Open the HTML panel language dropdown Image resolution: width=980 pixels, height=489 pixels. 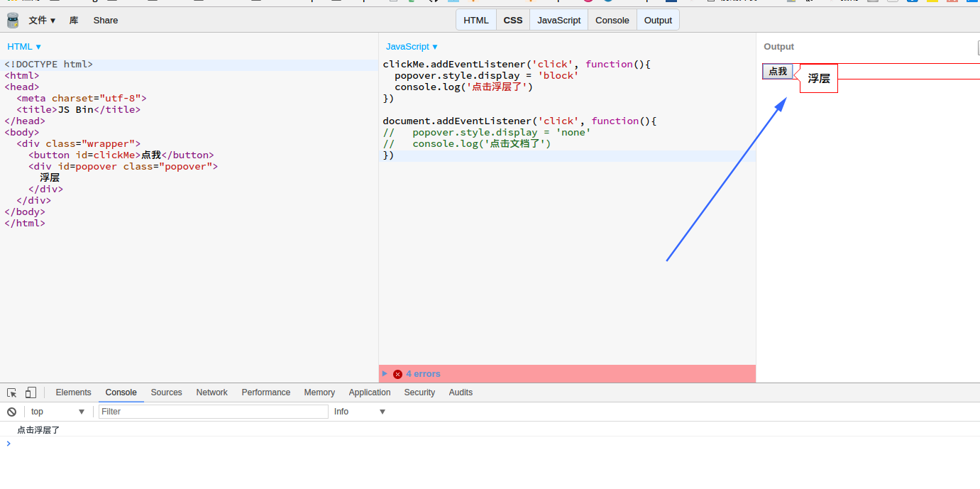pos(24,47)
